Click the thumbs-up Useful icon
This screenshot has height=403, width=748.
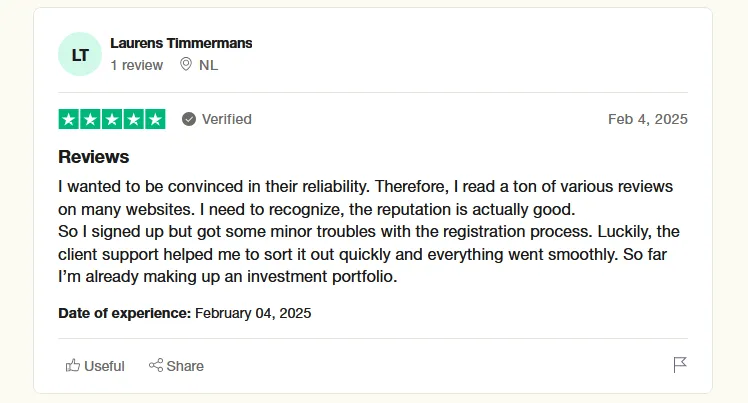(x=73, y=365)
